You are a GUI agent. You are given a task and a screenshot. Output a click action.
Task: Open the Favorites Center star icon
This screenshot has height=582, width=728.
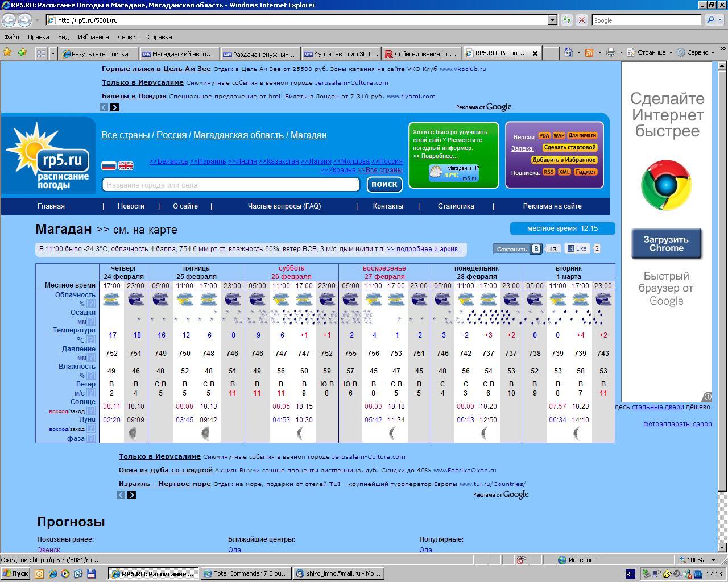pyautogui.click(x=7, y=53)
